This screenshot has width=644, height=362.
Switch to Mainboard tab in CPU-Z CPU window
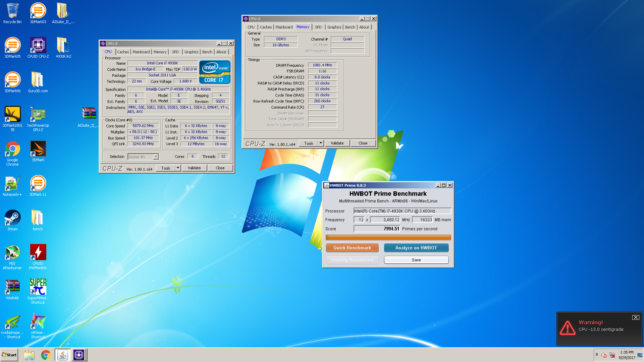click(141, 52)
